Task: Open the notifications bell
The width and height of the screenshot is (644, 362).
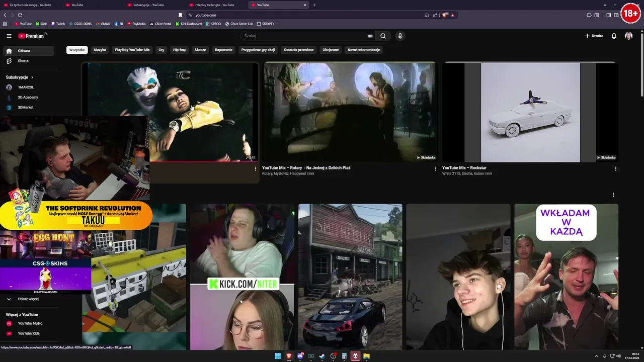Action: click(x=614, y=36)
